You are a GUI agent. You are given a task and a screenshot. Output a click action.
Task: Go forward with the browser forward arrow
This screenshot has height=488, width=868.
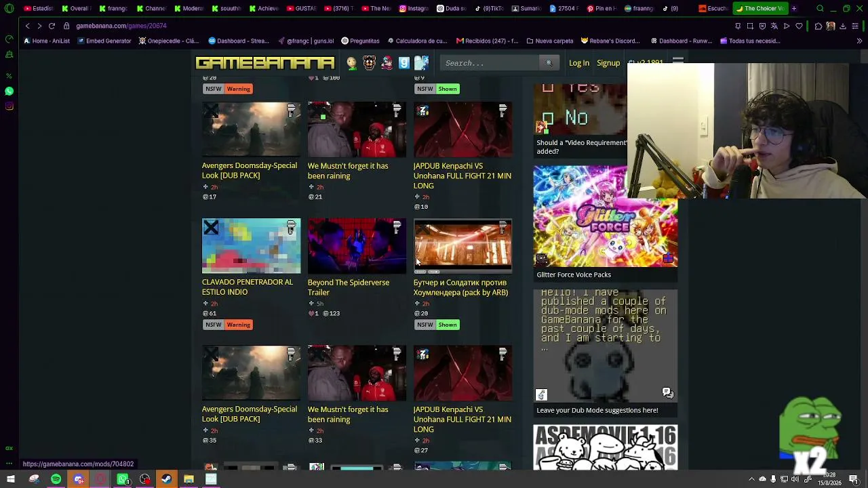(x=39, y=26)
